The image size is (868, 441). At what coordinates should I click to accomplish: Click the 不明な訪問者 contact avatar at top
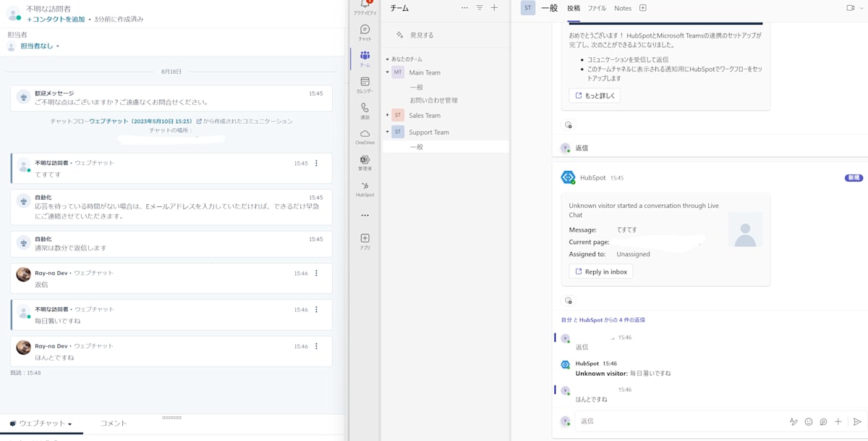coord(13,14)
